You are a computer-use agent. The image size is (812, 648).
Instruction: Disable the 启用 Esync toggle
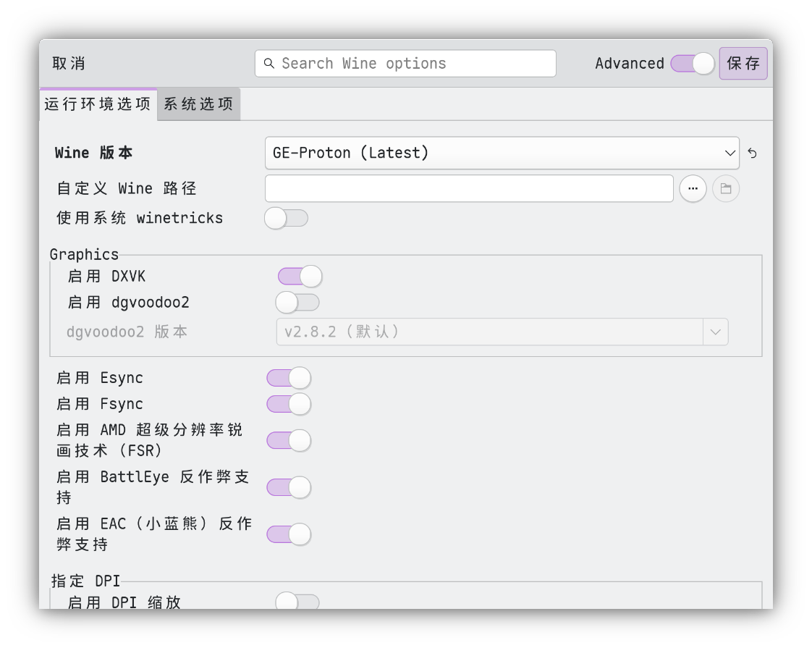coord(289,378)
